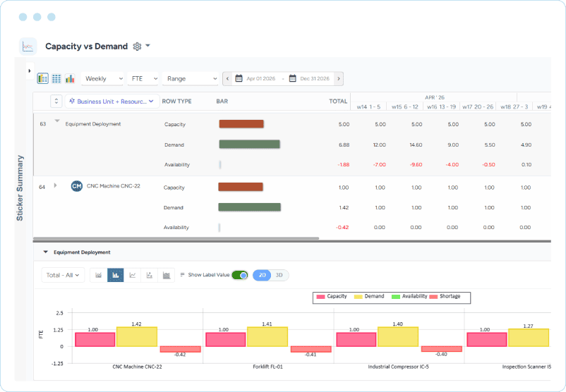Screen dimensions: 566x392
Task: Click Forklift FL-01 axis label
Action: [x=268, y=367]
